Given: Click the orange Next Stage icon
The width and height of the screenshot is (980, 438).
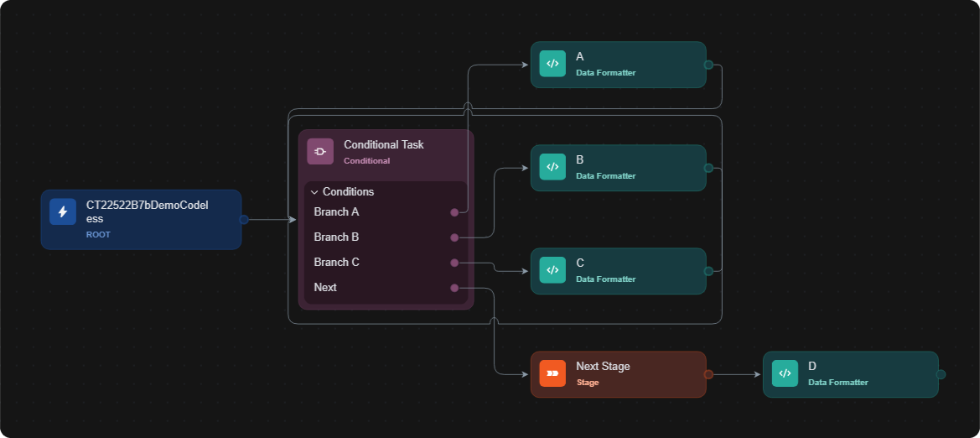Looking at the screenshot, I should [x=552, y=373].
